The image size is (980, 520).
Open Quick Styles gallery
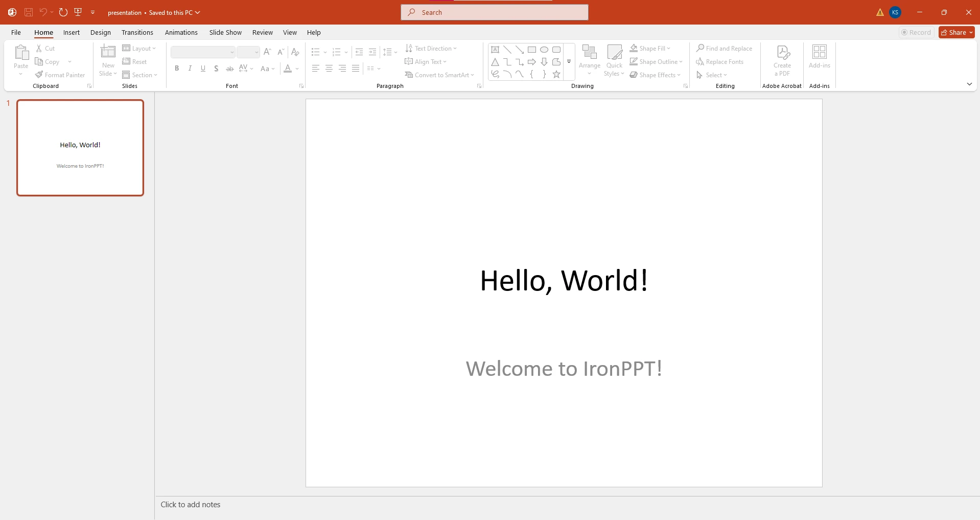(x=614, y=53)
